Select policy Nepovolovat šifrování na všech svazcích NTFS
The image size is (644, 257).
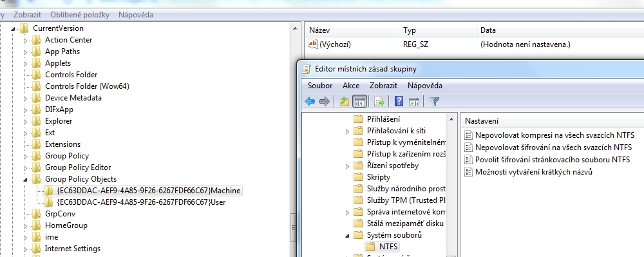553,148
